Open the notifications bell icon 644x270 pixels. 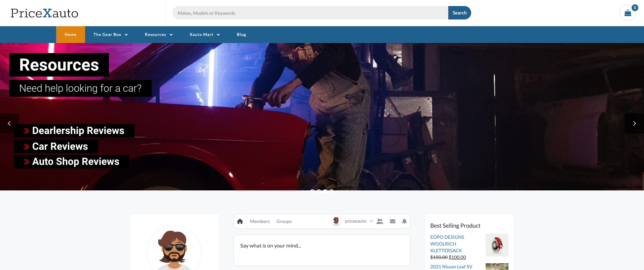click(404, 221)
